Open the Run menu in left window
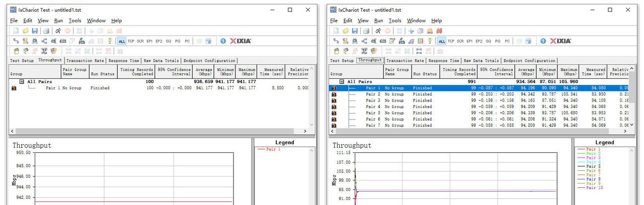The image size is (644, 205). (59, 21)
